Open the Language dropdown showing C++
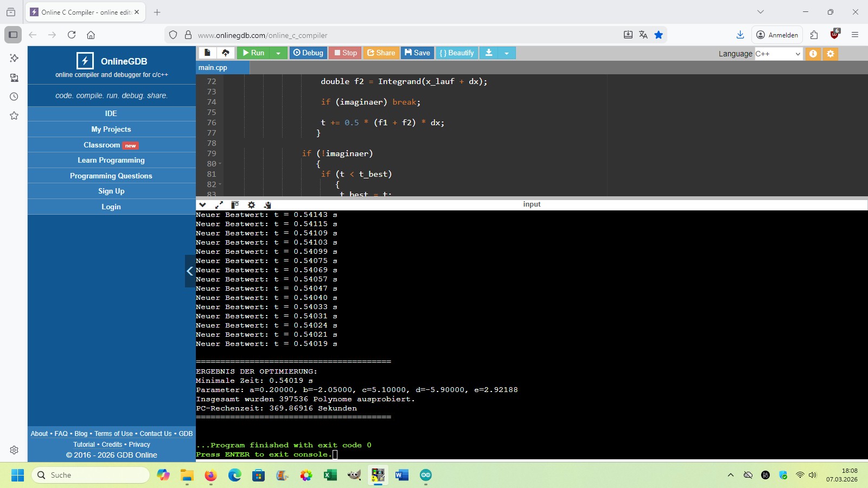This screenshot has height=488, width=868. coord(778,54)
